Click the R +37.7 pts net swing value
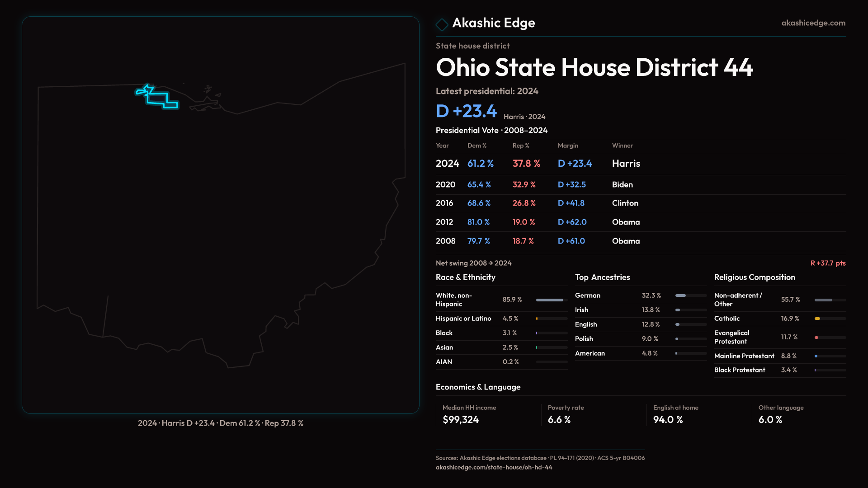This screenshot has width=868, height=488. click(x=827, y=263)
